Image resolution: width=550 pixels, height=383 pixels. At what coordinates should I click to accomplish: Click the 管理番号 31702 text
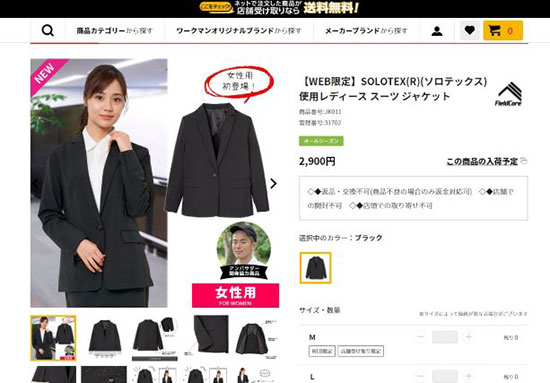click(x=320, y=123)
